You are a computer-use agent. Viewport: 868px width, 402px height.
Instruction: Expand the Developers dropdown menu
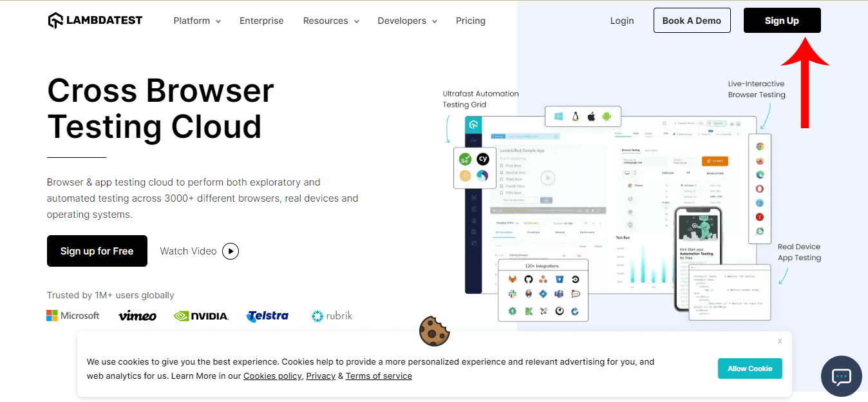(408, 21)
